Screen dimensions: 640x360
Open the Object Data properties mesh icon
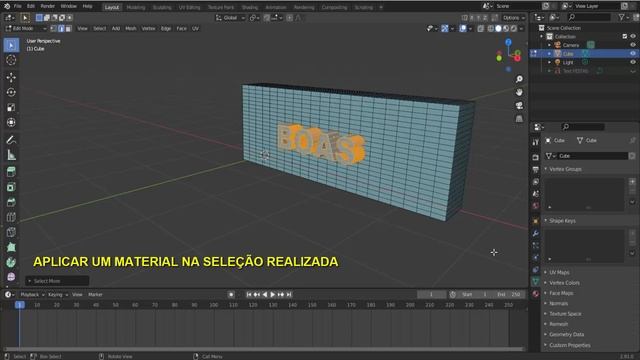[x=536, y=282]
